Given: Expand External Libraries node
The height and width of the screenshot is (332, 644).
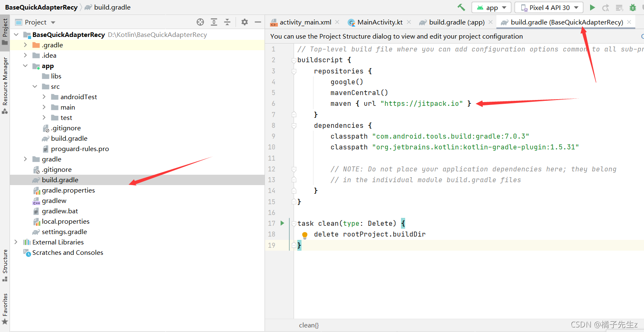Looking at the screenshot, I should [16, 242].
